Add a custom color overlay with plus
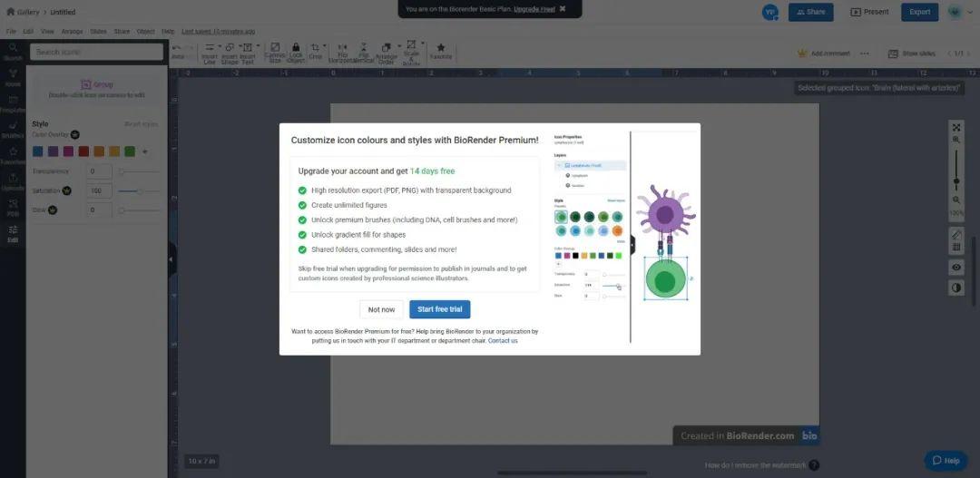This screenshot has width=980, height=478. pyautogui.click(x=145, y=151)
